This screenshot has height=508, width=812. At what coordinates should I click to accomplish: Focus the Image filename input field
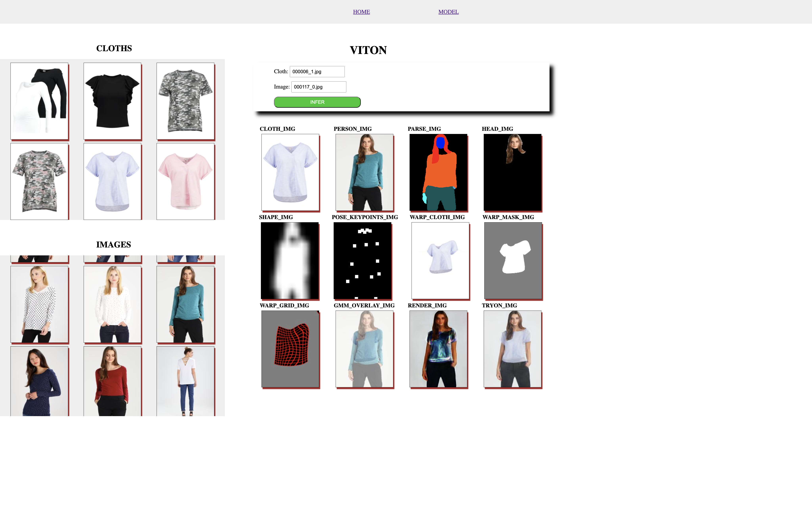(x=318, y=87)
